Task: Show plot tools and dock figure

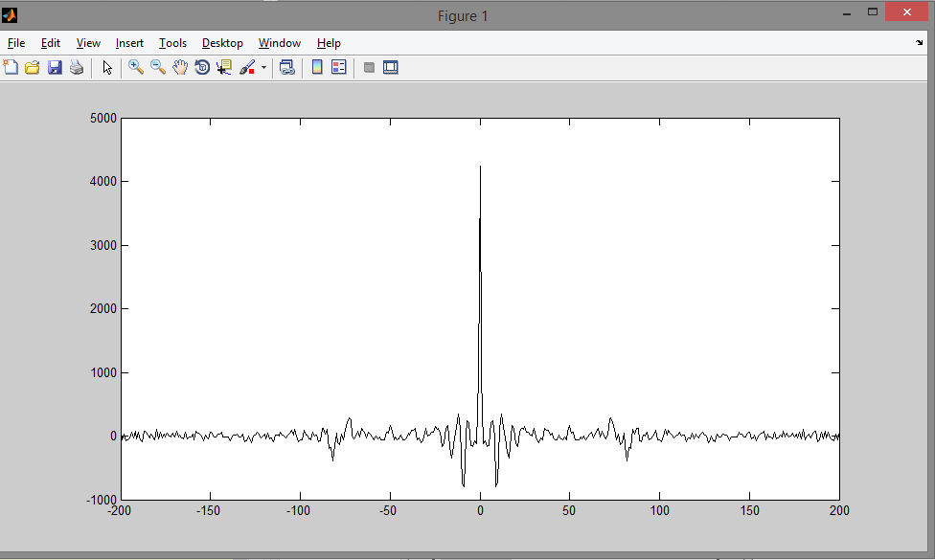Action: (391, 67)
